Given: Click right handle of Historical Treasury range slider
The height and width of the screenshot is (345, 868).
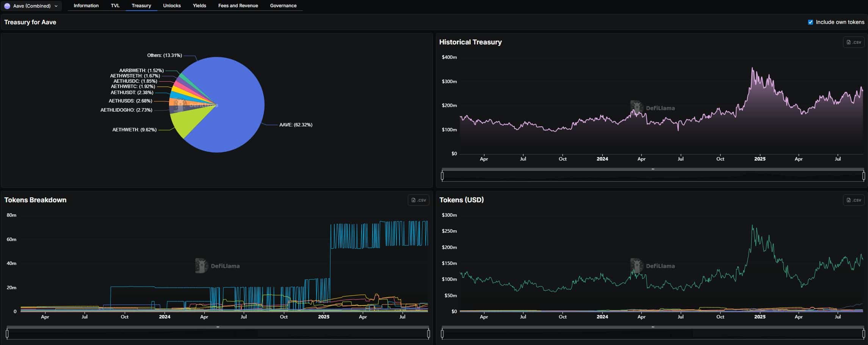Looking at the screenshot, I should 863,176.
